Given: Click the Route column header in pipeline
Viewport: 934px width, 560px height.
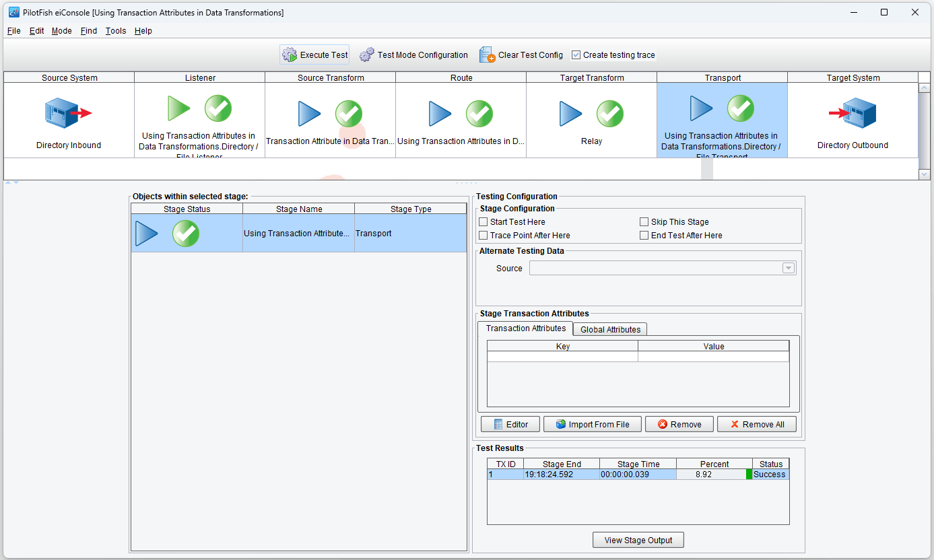Looking at the screenshot, I should tap(461, 77).
